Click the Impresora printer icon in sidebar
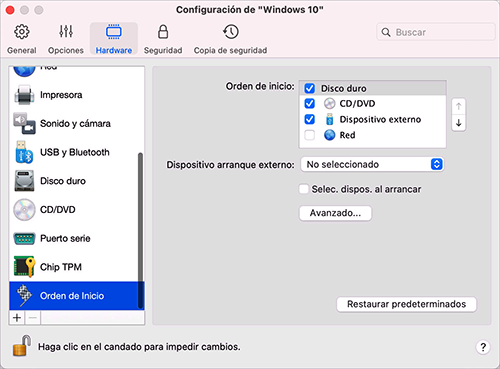This screenshot has height=369, width=500. tap(24, 95)
